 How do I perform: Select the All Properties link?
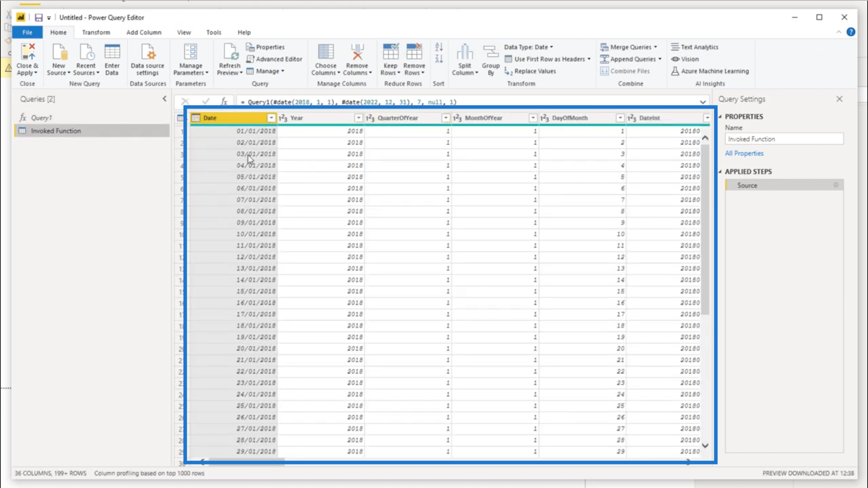[745, 153]
